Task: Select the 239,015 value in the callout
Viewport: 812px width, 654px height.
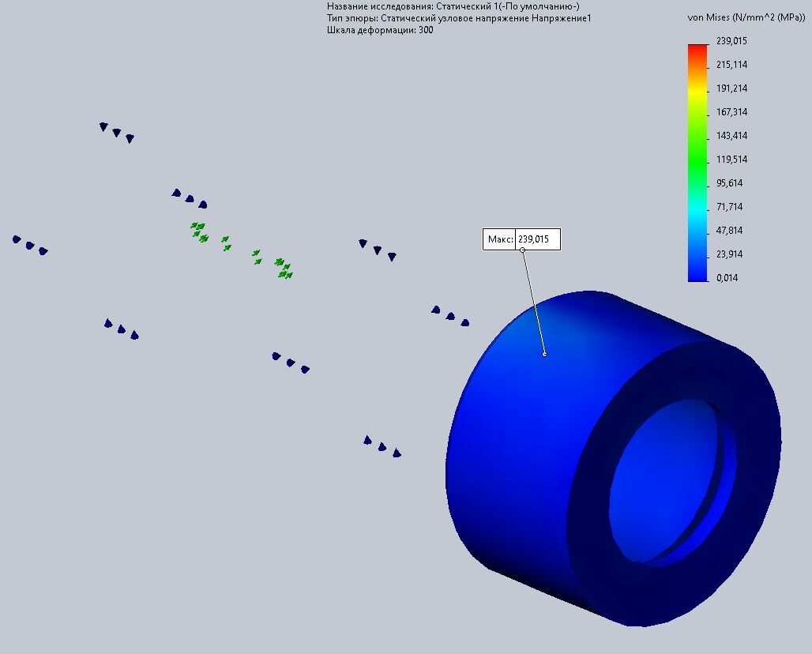Action: (538, 240)
